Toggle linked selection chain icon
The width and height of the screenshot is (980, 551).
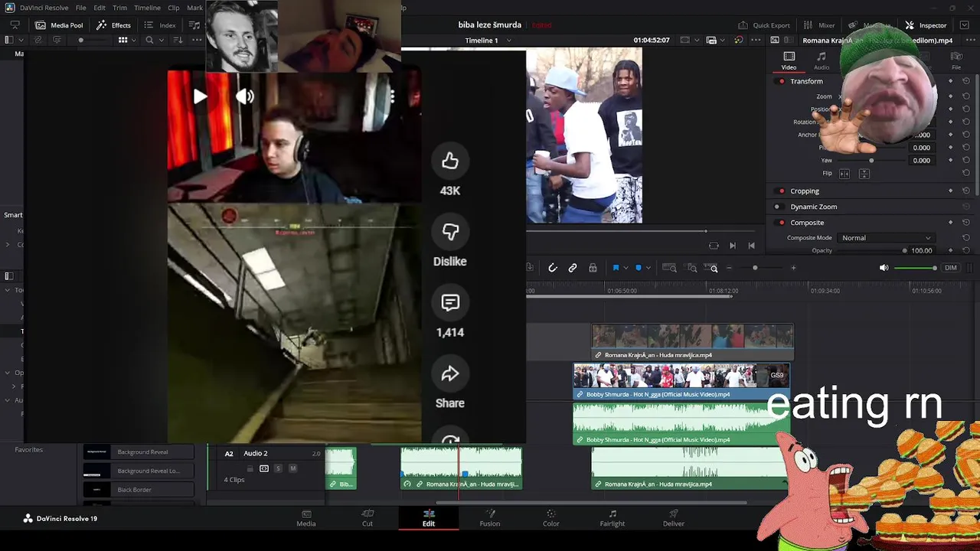tap(573, 268)
